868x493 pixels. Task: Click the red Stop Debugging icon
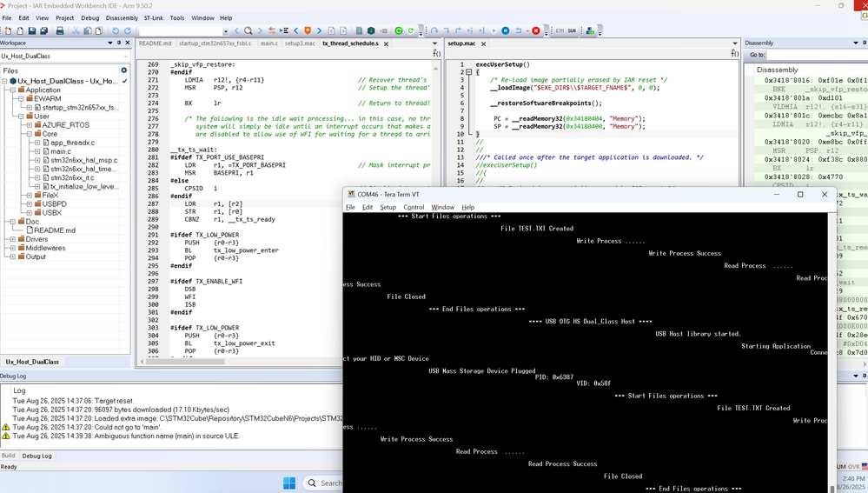point(536,31)
